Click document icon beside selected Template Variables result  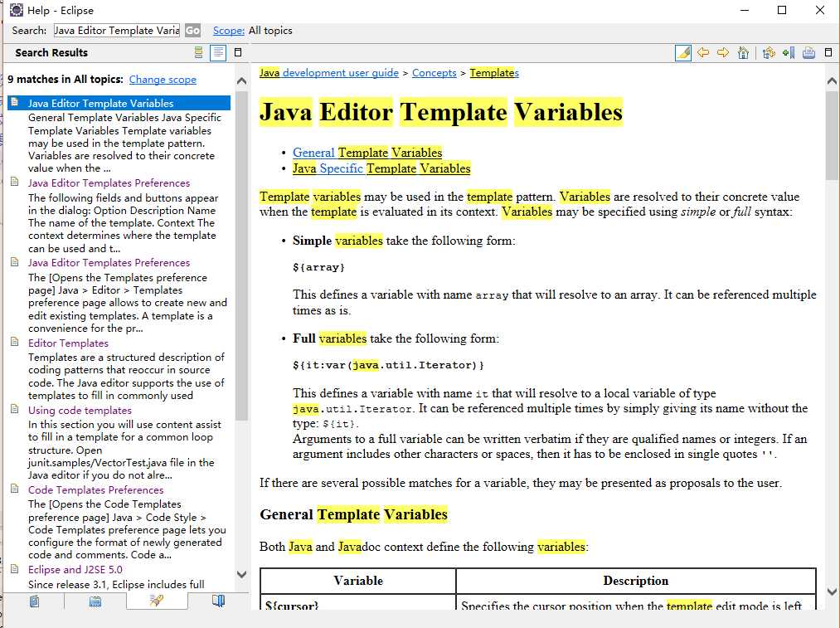(x=15, y=102)
